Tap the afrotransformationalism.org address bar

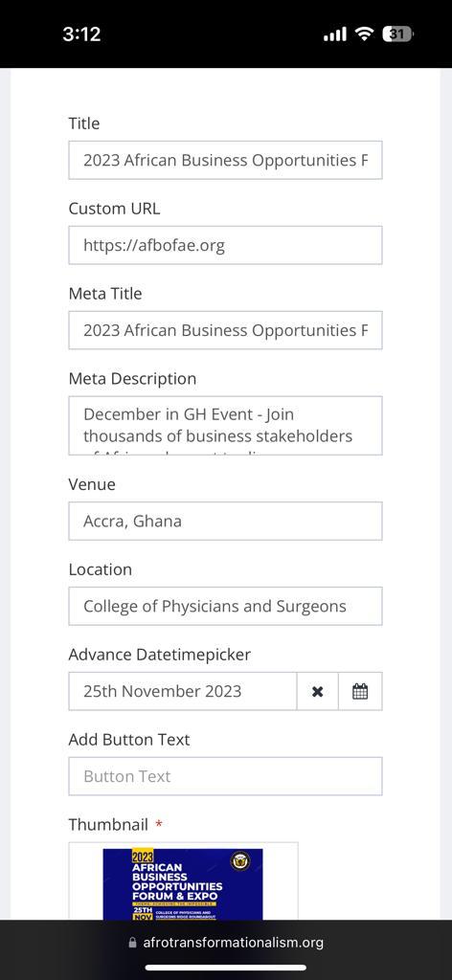pyautogui.click(x=226, y=943)
